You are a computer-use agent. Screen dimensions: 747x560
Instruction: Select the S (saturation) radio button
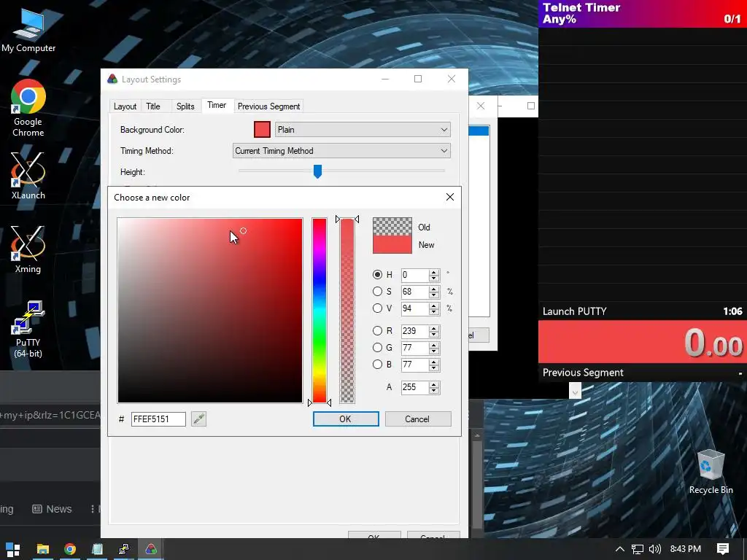tap(377, 292)
